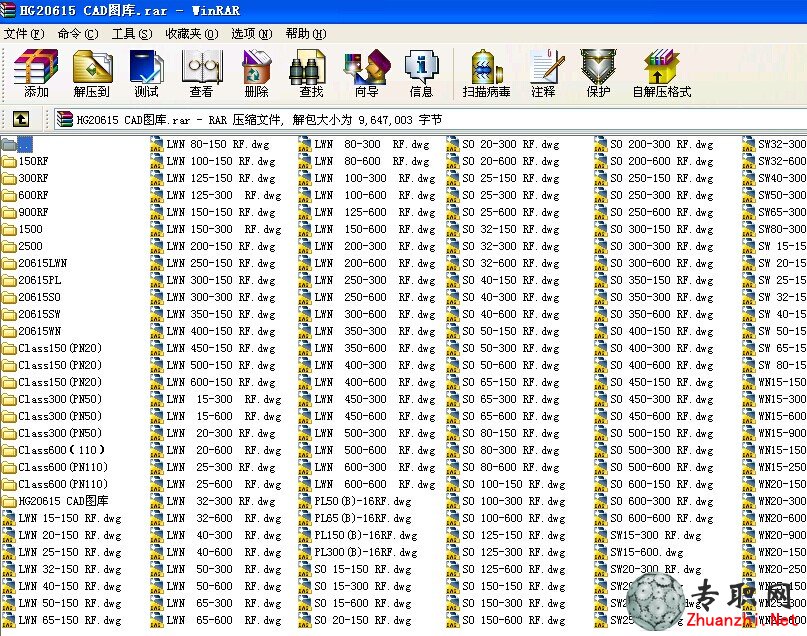Click the archive path address field

tap(430, 119)
